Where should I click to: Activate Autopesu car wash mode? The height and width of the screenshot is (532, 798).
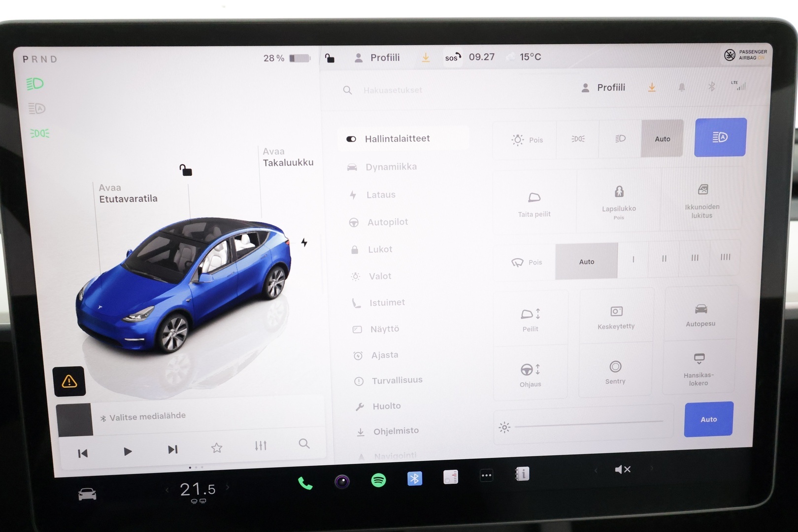point(700,315)
